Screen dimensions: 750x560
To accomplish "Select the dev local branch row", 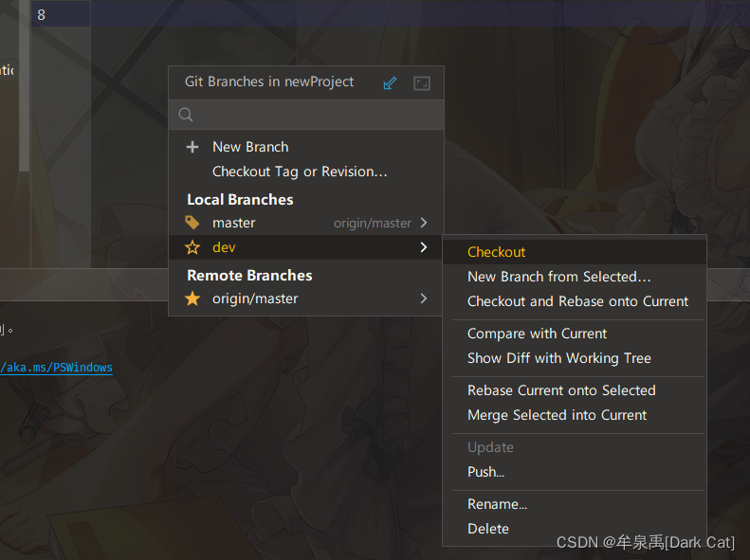I will [306, 247].
